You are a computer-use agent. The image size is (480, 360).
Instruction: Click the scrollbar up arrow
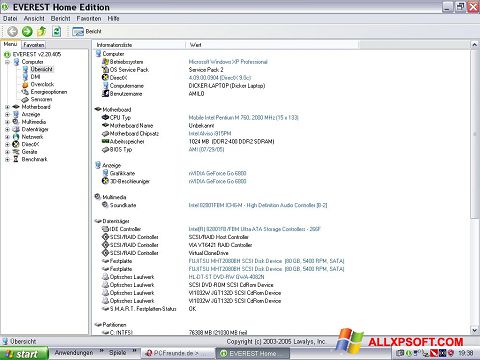click(475, 45)
